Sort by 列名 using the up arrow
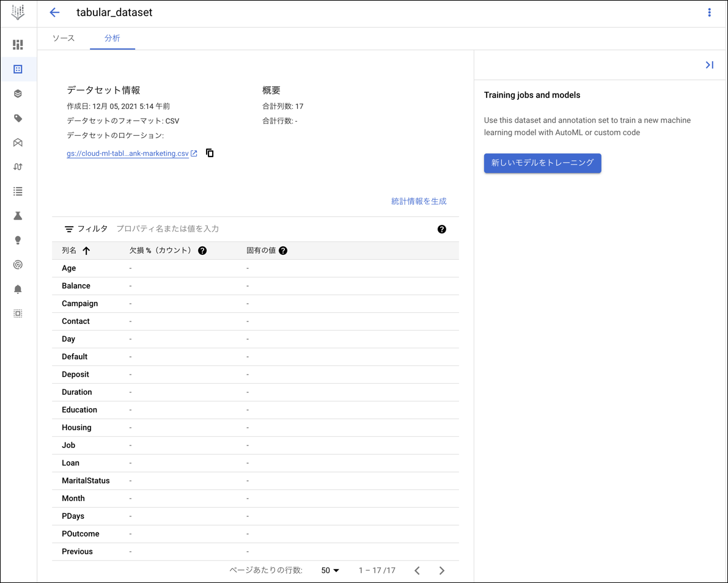The image size is (728, 583). [86, 251]
